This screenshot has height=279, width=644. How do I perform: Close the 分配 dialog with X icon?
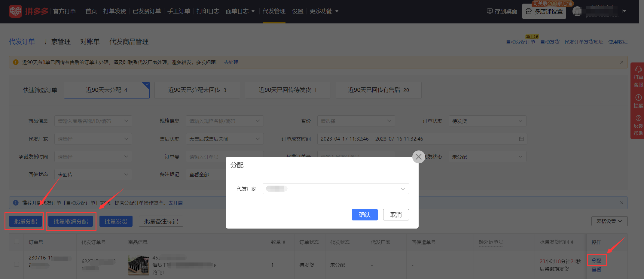coord(418,157)
